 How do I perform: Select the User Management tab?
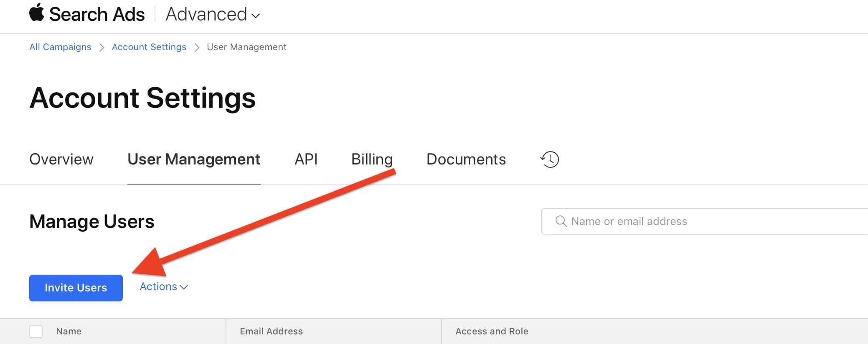tap(194, 159)
